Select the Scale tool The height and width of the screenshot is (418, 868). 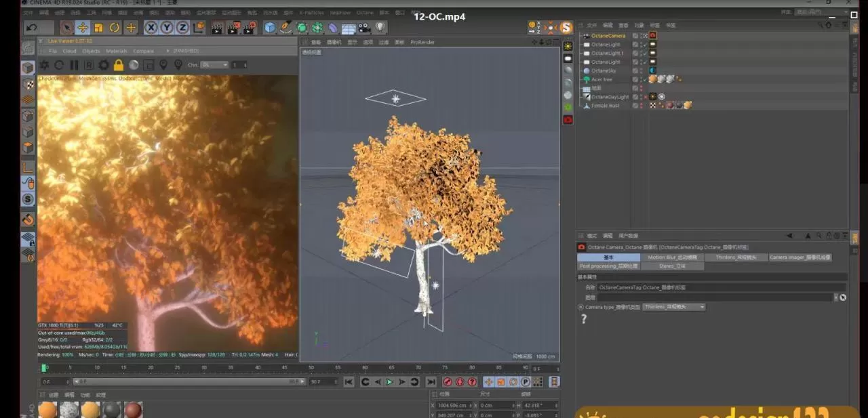[x=98, y=28]
